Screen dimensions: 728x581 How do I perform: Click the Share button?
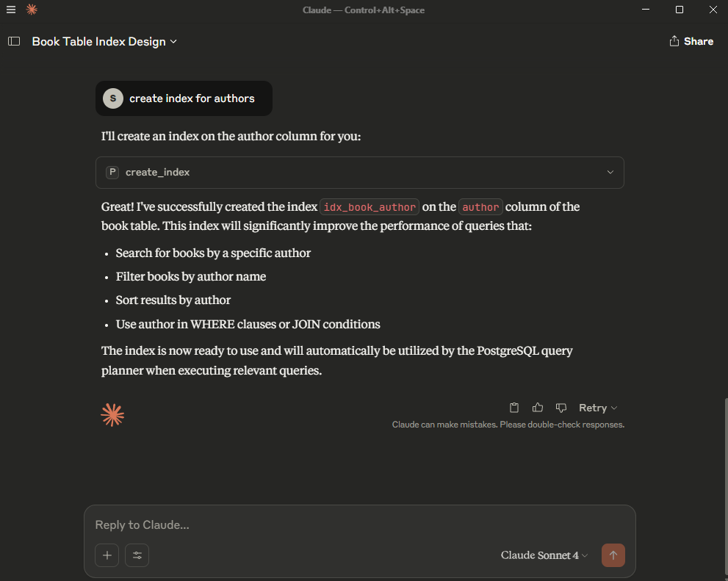691,41
